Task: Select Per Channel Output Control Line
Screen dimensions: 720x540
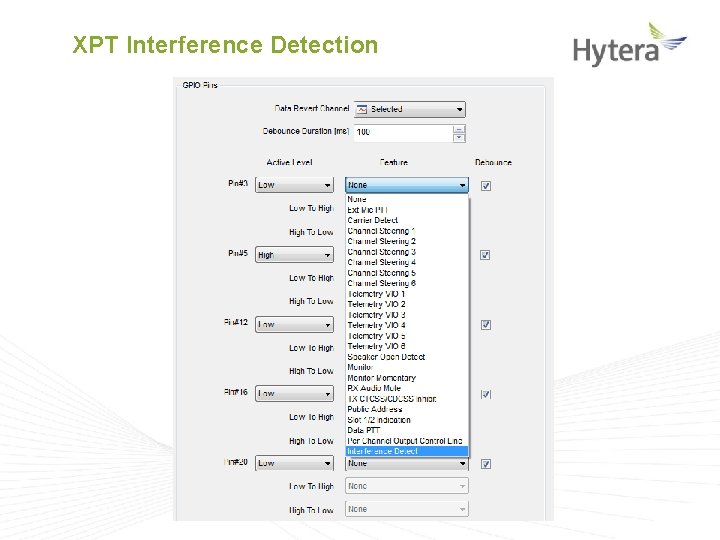Action: click(406, 441)
